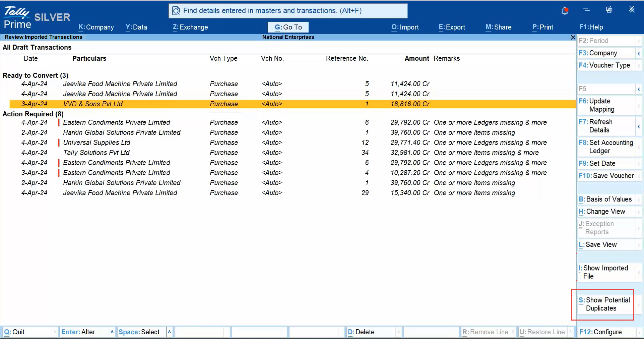644x339 pixels.
Task: Click L:Save View
Action: 606,245
